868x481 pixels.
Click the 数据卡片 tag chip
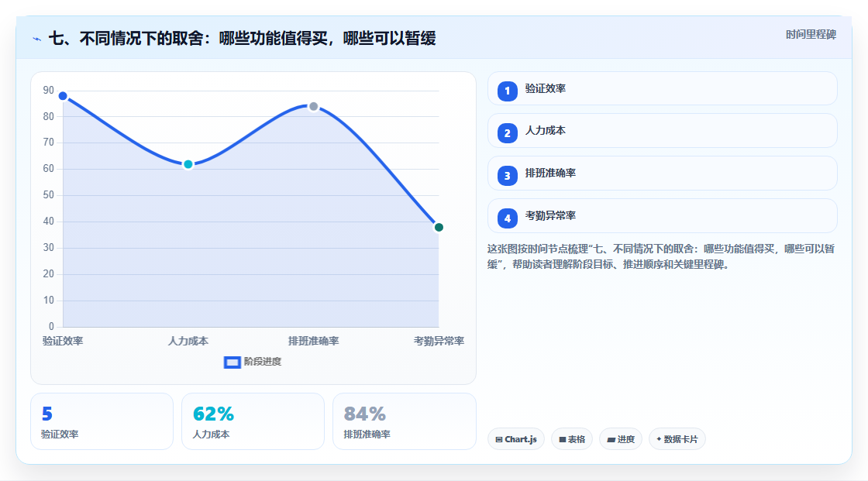pos(677,439)
